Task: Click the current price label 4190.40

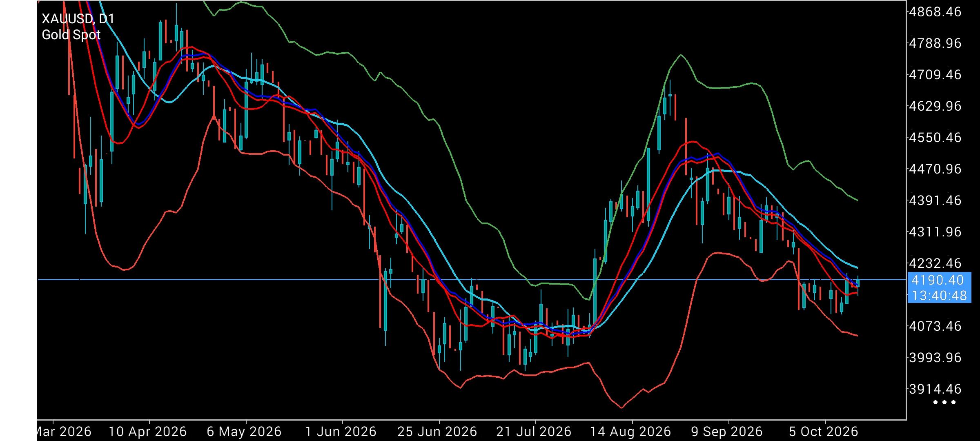Action: click(x=938, y=280)
